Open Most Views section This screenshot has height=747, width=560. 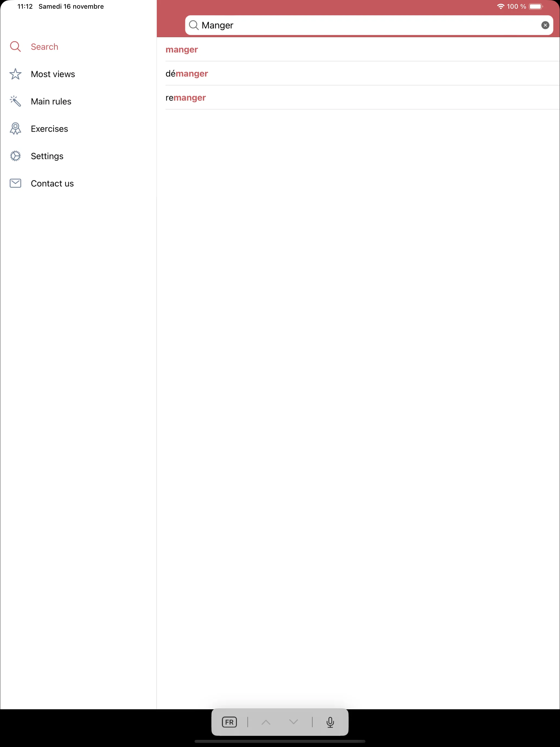coord(52,74)
